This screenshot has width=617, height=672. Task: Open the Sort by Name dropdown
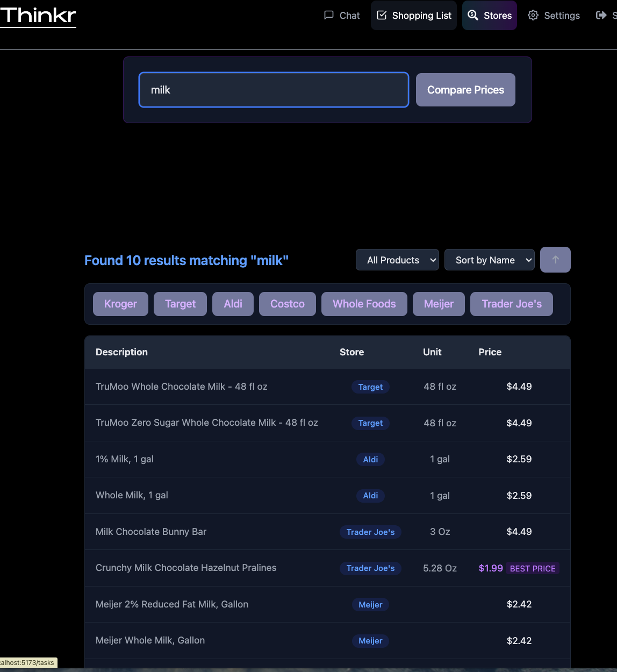(490, 260)
